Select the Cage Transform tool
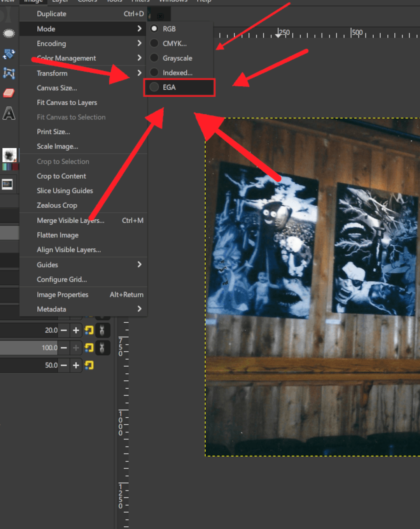420x529 pixels. [x=9, y=73]
